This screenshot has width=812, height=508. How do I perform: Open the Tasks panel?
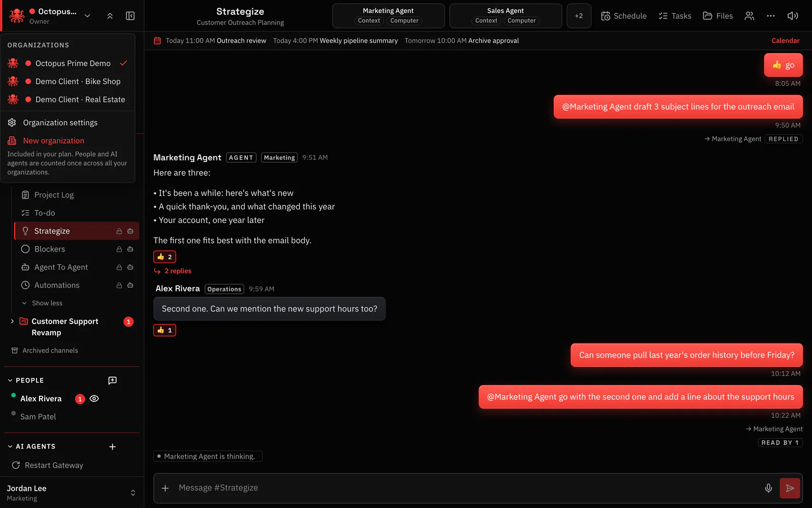[674, 16]
